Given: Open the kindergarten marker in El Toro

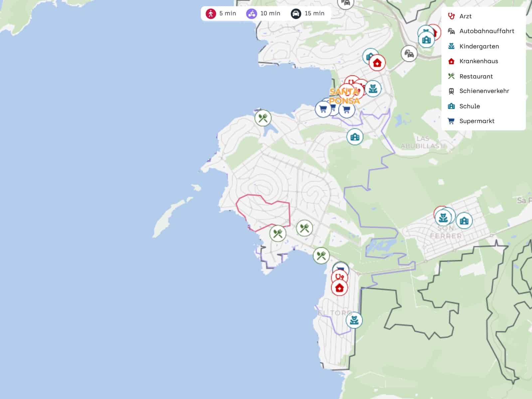Looking at the screenshot, I should pos(354,321).
